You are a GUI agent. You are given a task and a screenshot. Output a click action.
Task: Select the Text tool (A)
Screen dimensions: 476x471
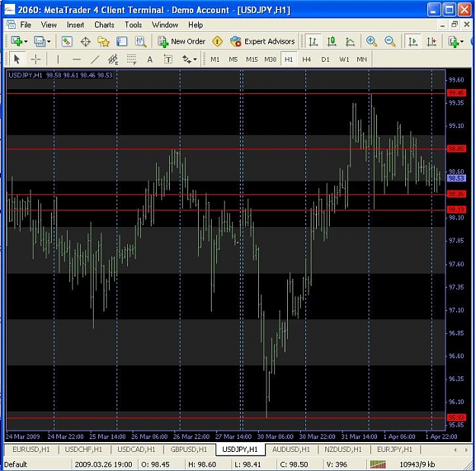(x=150, y=59)
